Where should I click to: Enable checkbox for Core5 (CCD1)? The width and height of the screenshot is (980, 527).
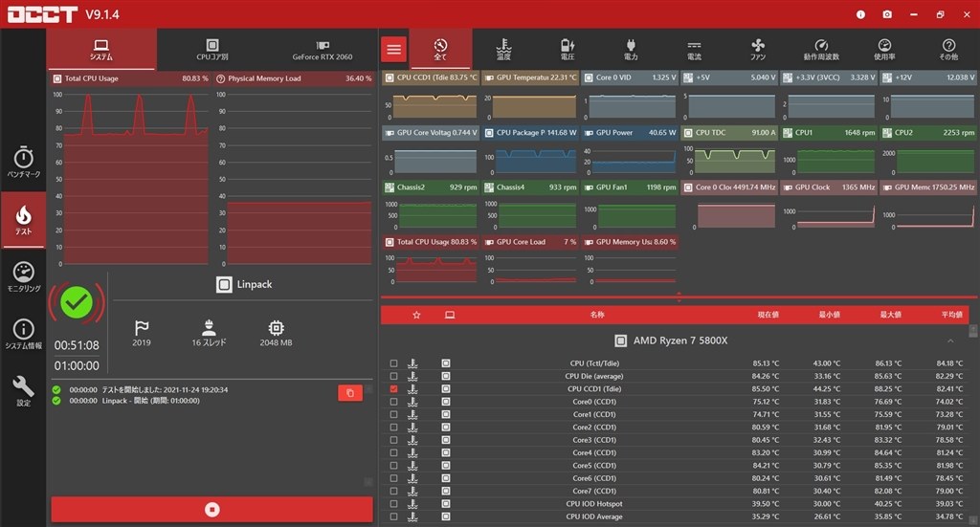[393, 465]
